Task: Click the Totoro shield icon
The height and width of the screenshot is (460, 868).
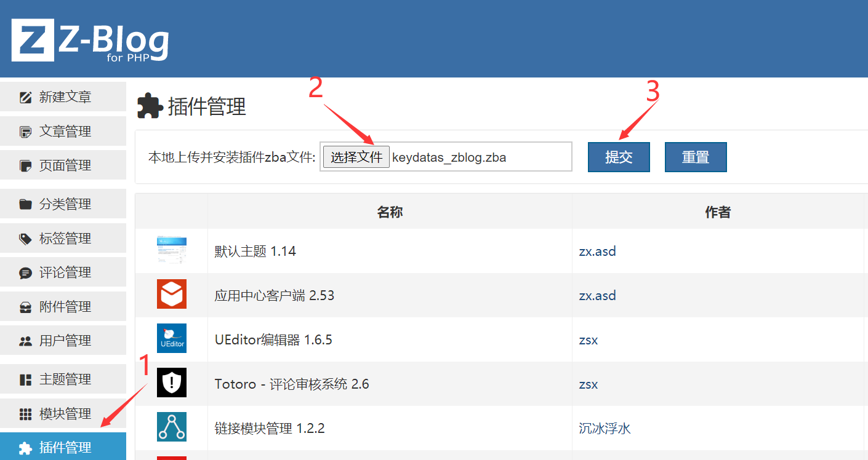Action: (172, 383)
